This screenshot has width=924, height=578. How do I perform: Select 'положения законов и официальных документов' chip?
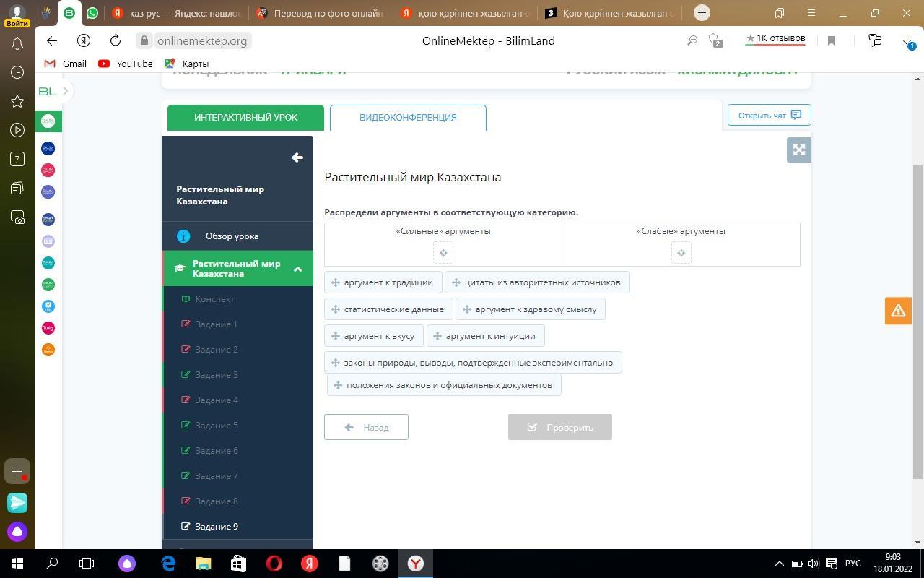pyautogui.click(x=444, y=385)
